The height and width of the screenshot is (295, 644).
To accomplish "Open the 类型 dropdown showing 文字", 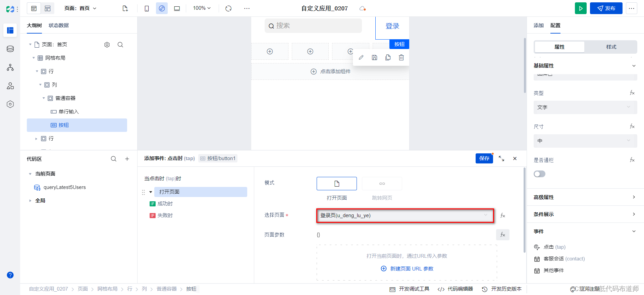I will click(x=585, y=107).
